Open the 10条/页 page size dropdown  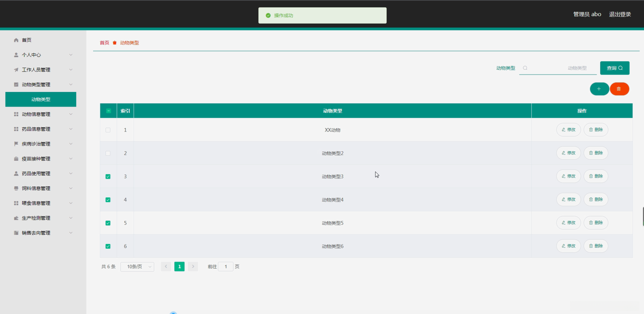(x=137, y=266)
